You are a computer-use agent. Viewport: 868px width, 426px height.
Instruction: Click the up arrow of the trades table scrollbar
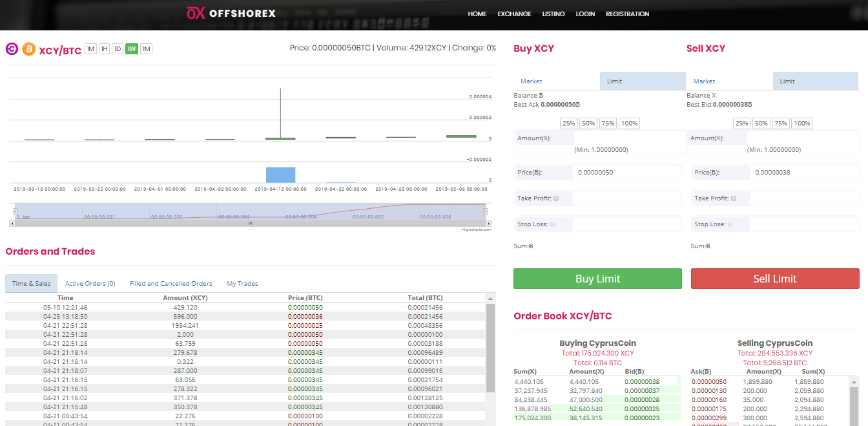click(491, 299)
